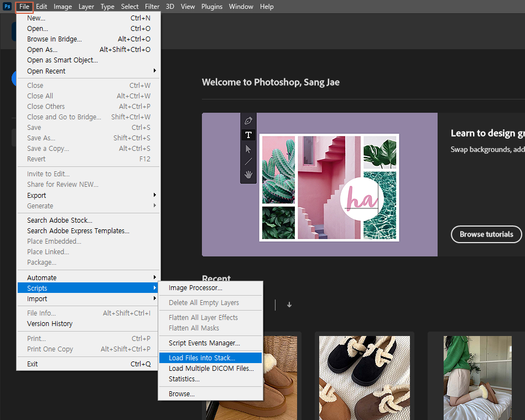The height and width of the screenshot is (420, 525).
Task: Select Image Processor... script
Action: [x=210, y=288]
